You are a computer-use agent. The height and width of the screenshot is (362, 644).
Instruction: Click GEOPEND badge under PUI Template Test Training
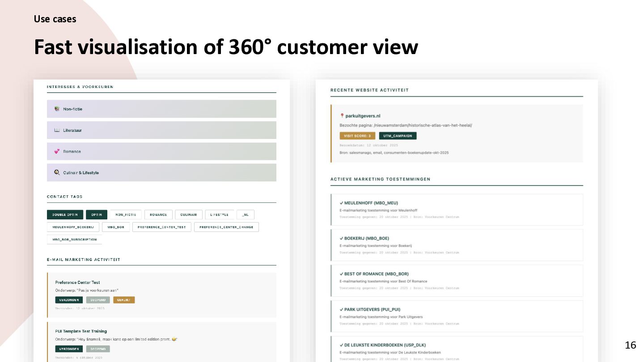pos(98,349)
